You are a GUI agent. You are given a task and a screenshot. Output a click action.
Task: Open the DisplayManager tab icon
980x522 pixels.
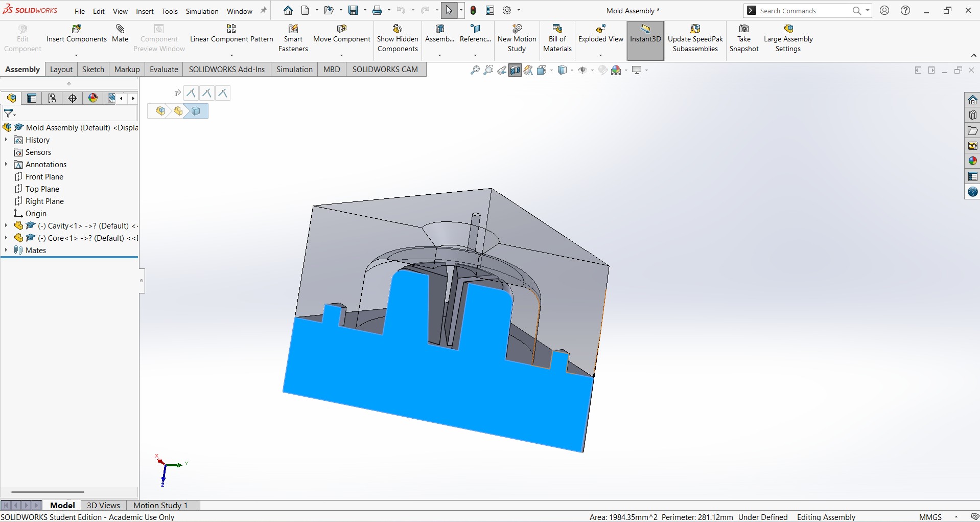[93, 98]
